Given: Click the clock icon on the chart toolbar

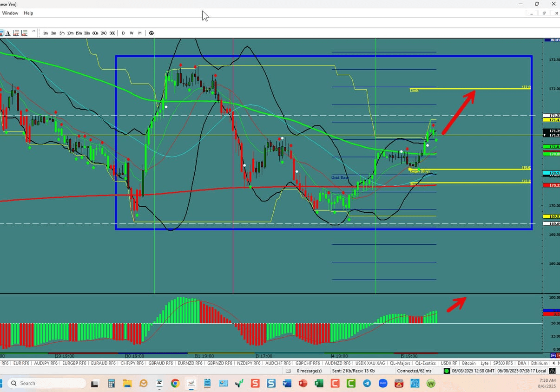Looking at the screenshot, I should [152, 33].
